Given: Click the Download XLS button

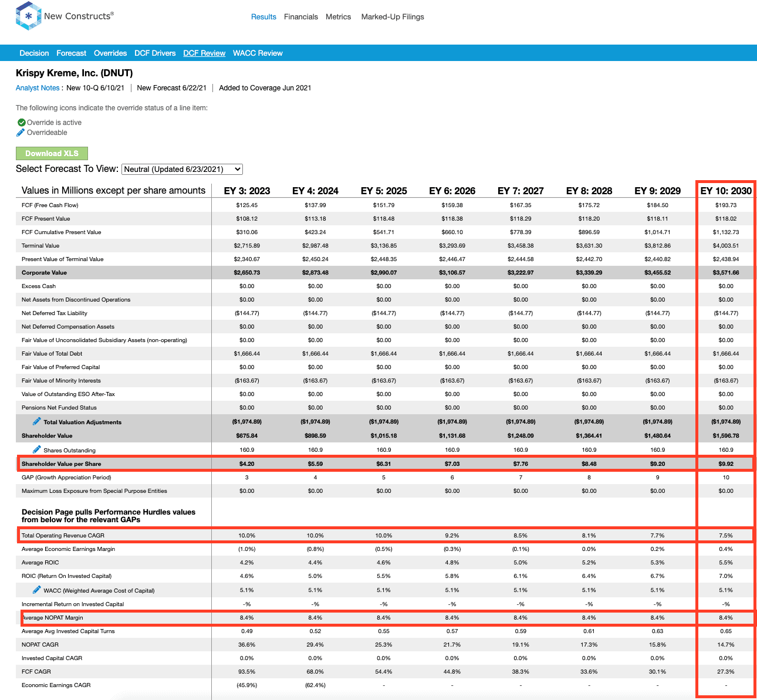Looking at the screenshot, I should point(52,153).
